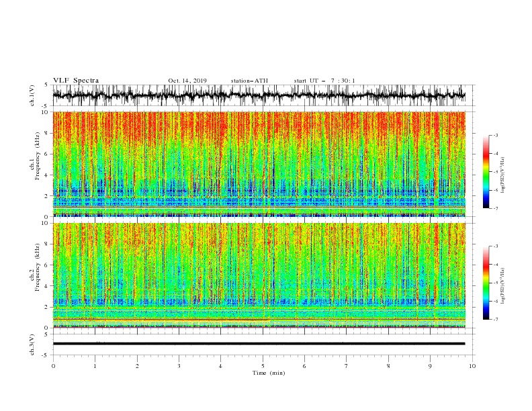The height and width of the screenshot is (411, 532).
Task: Click the "4" kHz tick on ch.2 frequency axis
Action: point(46,286)
